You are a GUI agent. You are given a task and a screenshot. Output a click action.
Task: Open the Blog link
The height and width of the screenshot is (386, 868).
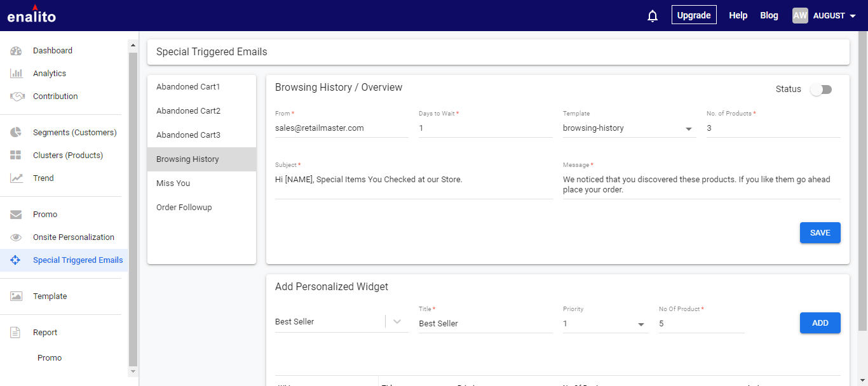769,15
